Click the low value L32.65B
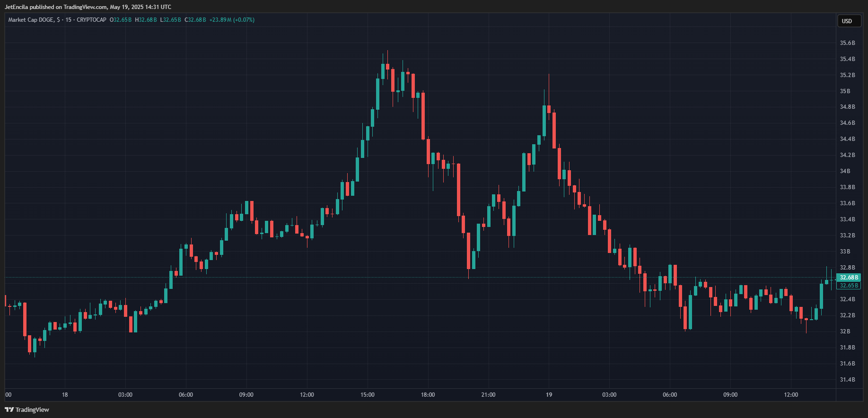Screen dimensions: 868x418 coord(171,20)
